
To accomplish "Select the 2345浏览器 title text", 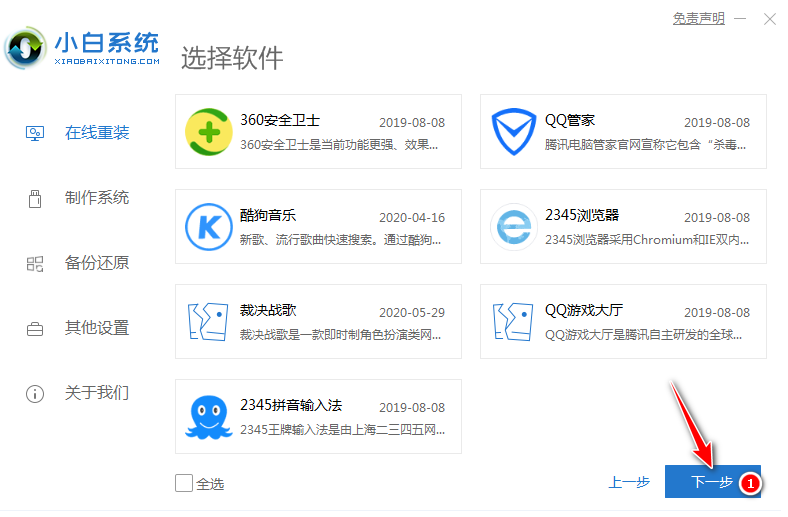I will click(x=582, y=215).
